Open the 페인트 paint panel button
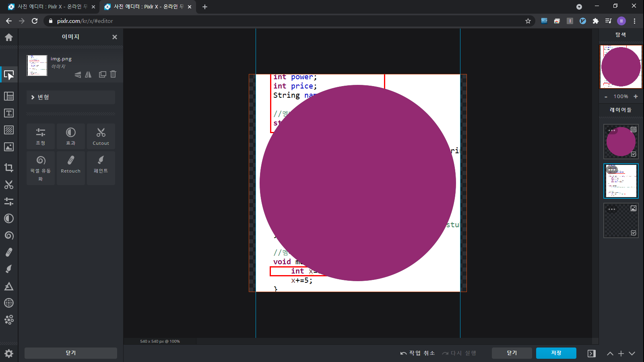This screenshot has height=362, width=644. [x=101, y=168]
